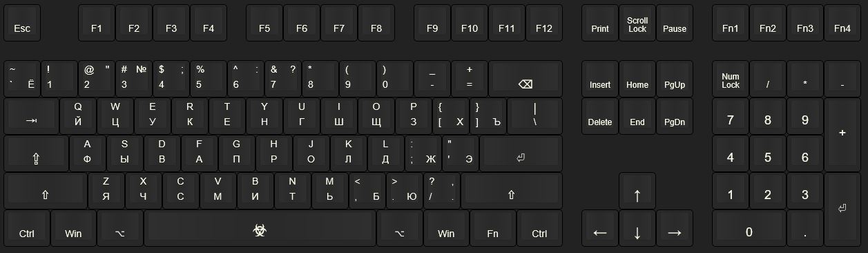Viewport: 868px width, 253px height.
Task: Click the numpad 0 key
Action: pos(749,229)
